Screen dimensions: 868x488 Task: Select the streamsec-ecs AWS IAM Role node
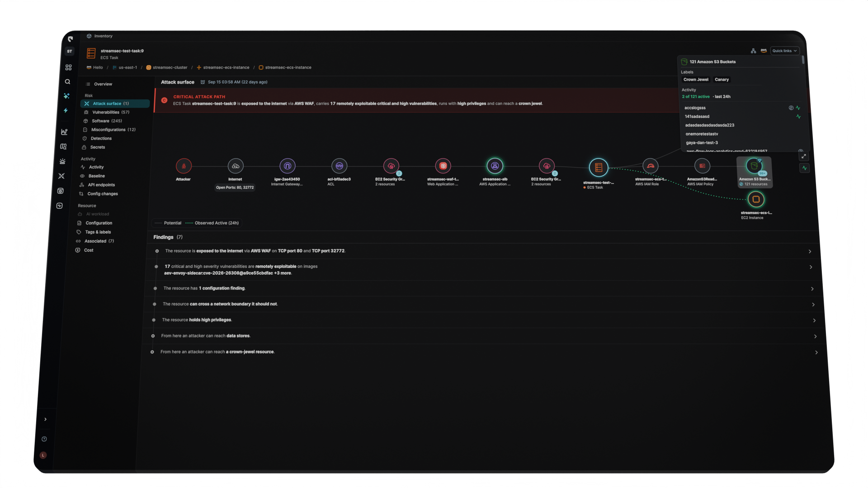(651, 166)
